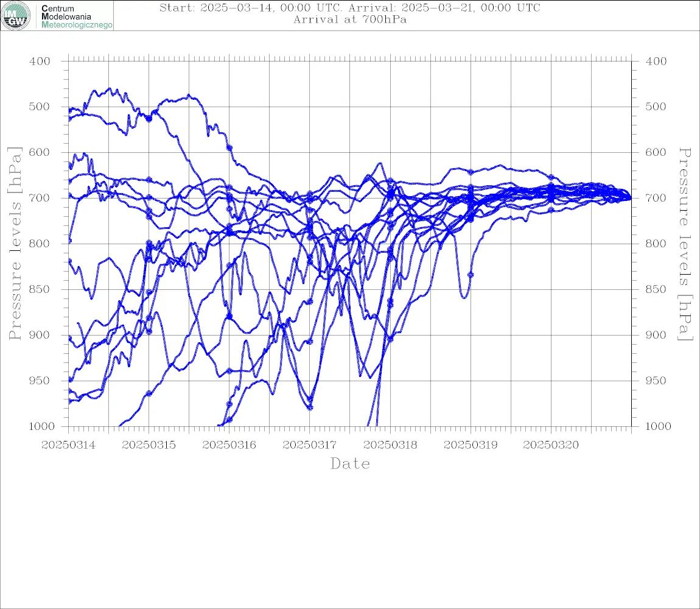The height and width of the screenshot is (609, 700).
Task: Click the left axis 950 label
Action: pyautogui.click(x=40, y=381)
